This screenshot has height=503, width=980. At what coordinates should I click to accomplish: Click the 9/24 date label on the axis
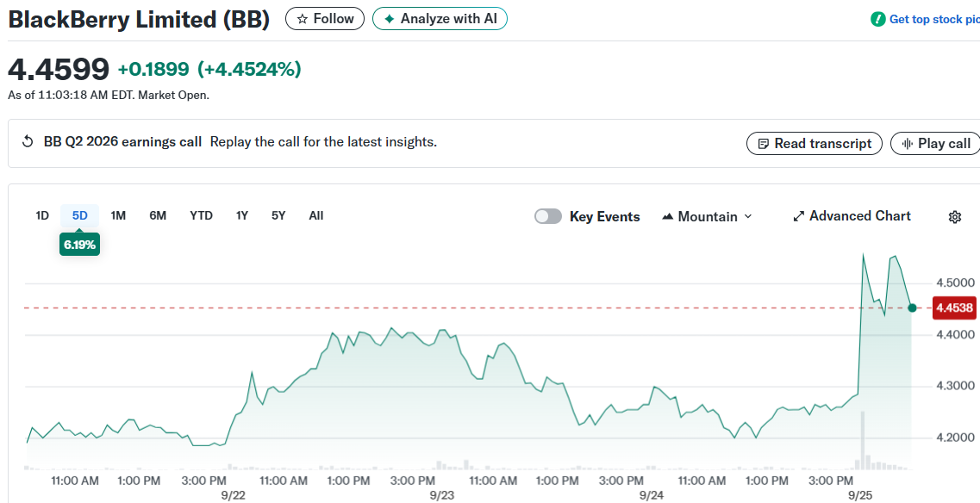click(x=652, y=495)
